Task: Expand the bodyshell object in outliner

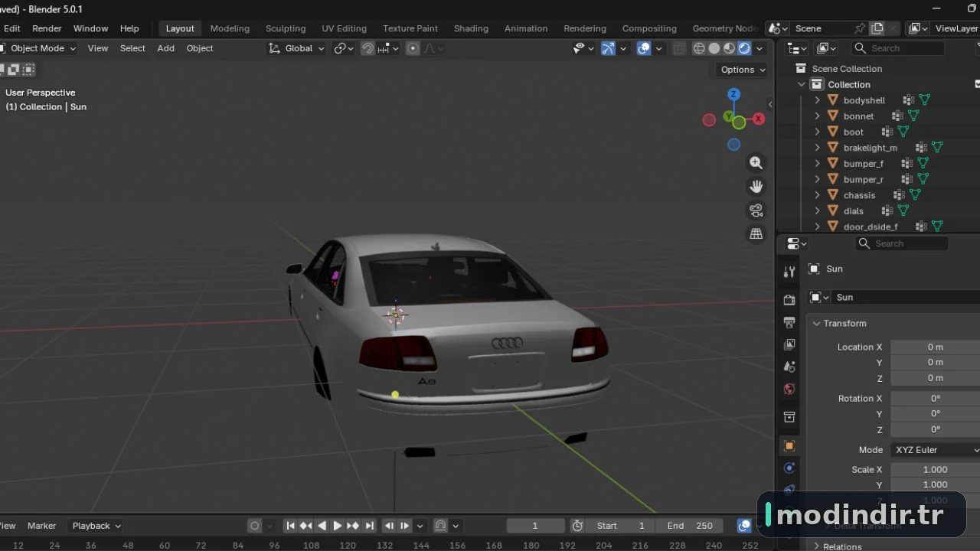Action: pyautogui.click(x=817, y=100)
